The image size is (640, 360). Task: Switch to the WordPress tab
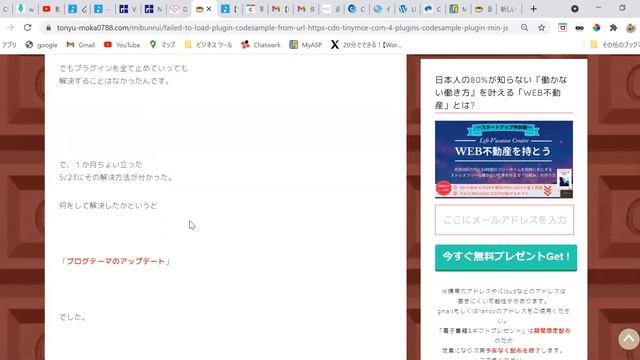(407, 9)
